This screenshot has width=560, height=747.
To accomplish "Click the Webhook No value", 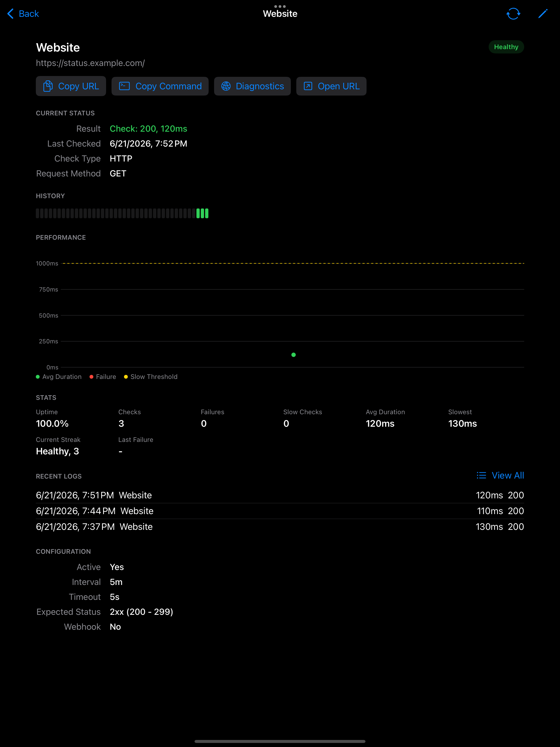I will tap(115, 626).
